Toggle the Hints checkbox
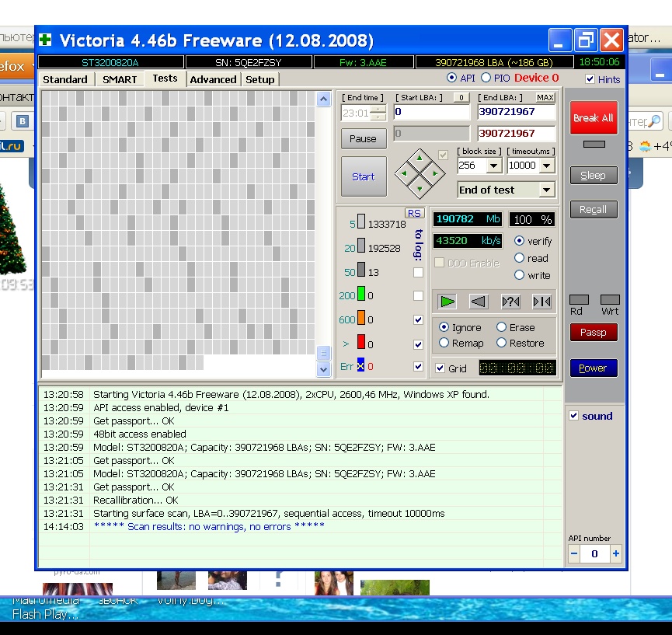The height and width of the screenshot is (635, 672). tap(590, 79)
